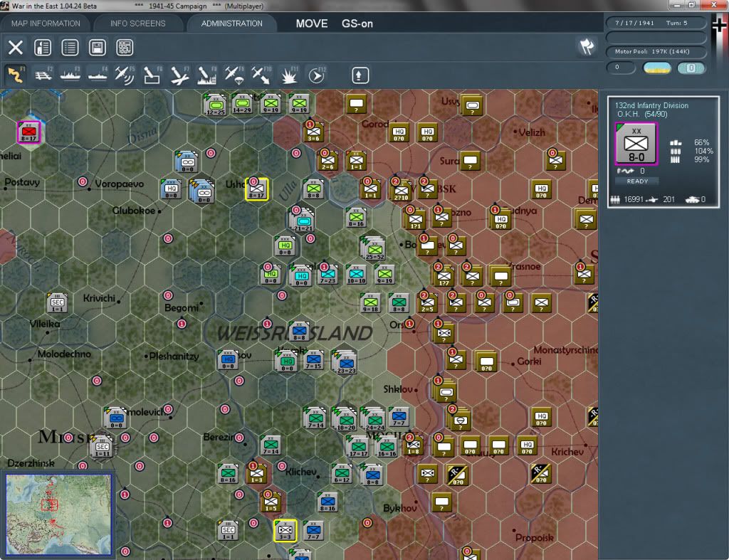Switch to the Administration tab
This screenshot has width=729, height=560.
pos(231,23)
